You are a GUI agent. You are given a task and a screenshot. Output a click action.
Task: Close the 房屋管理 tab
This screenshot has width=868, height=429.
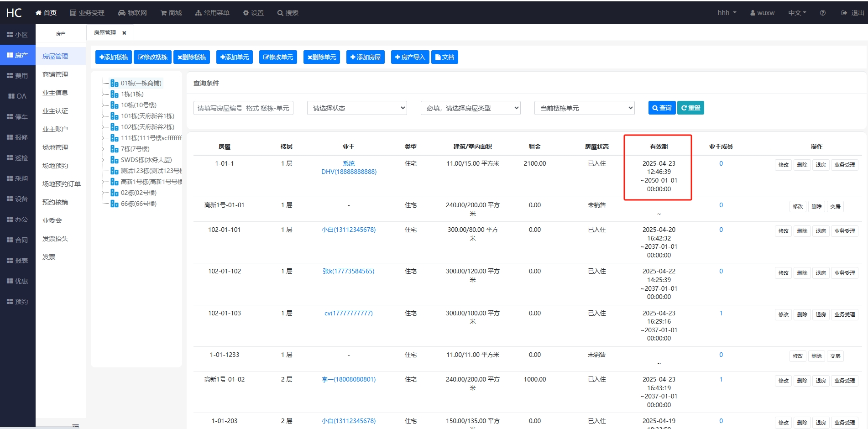point(124,33)
